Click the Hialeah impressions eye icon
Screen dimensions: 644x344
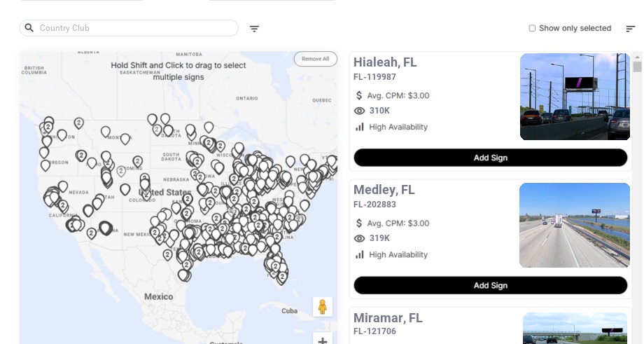click(360, 111)
